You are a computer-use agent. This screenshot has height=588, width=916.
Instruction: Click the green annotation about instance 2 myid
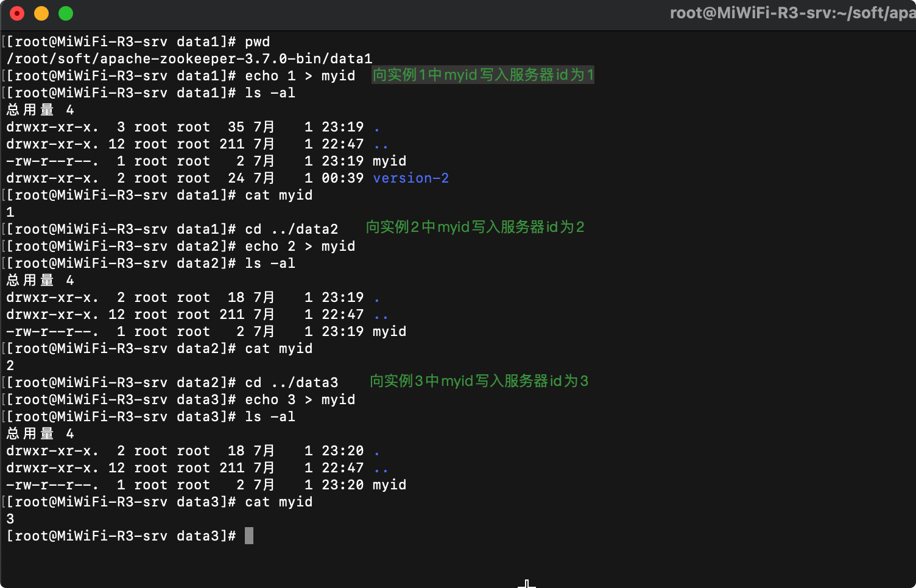[475, 227]
